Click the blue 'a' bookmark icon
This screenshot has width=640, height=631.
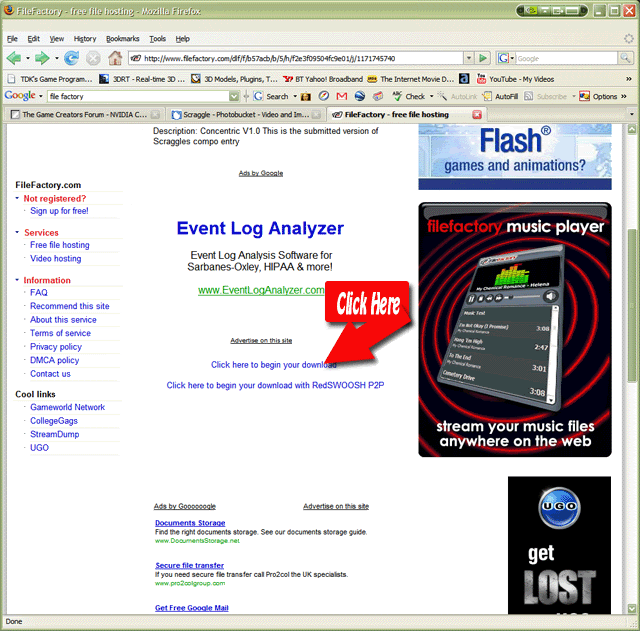click(464, 78)
